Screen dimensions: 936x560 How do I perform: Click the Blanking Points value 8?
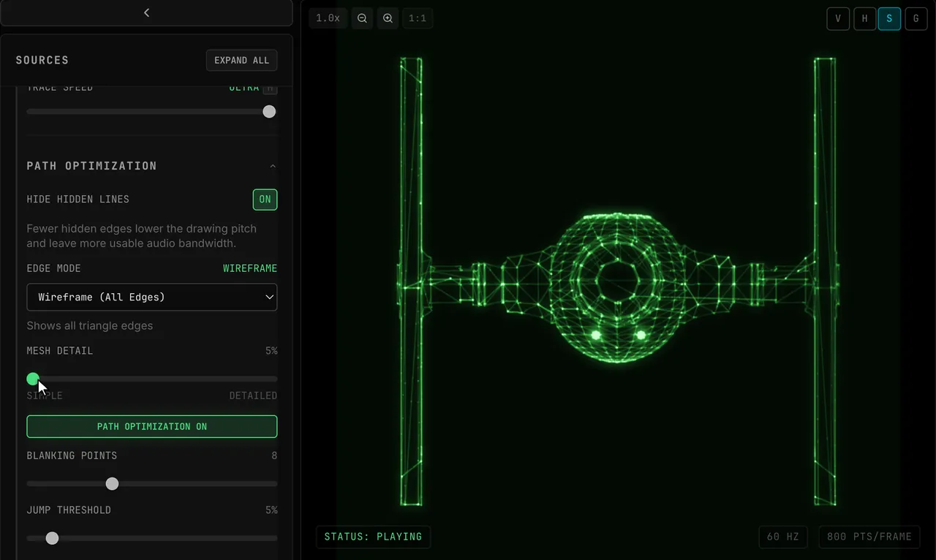274,455
